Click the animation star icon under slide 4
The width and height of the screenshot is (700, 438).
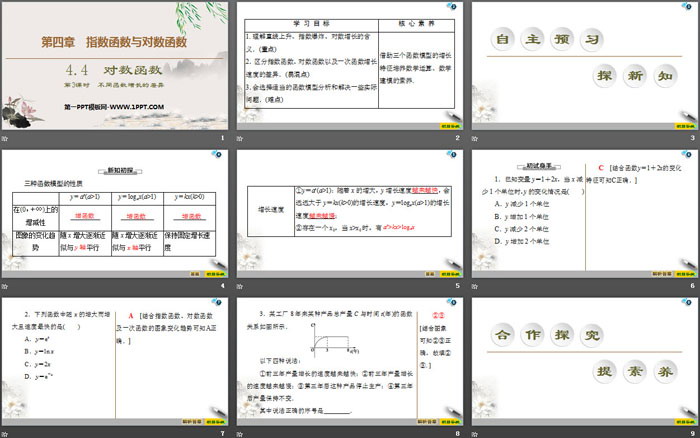click(4, 286)
